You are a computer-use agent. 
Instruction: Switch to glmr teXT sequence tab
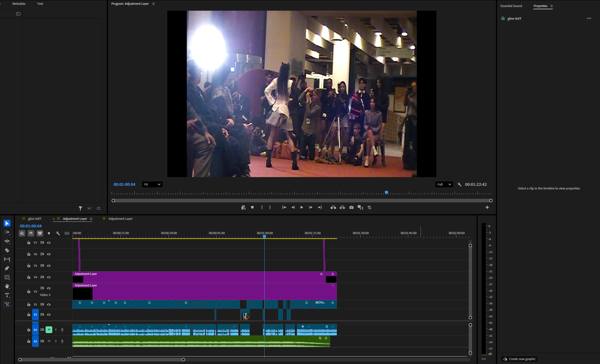click(x=35, y=219)
